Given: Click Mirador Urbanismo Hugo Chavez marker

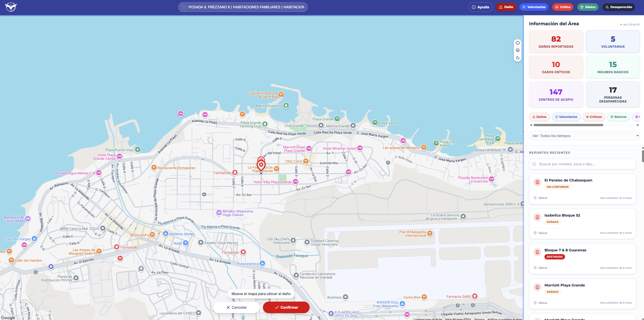Looking at the screenshot, I should point(219,213).
